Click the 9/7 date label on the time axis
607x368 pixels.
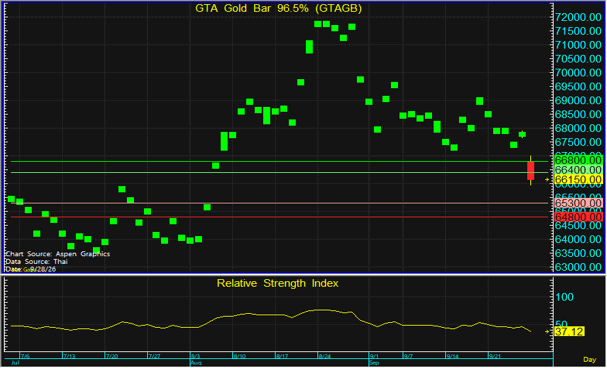(408, 356)
